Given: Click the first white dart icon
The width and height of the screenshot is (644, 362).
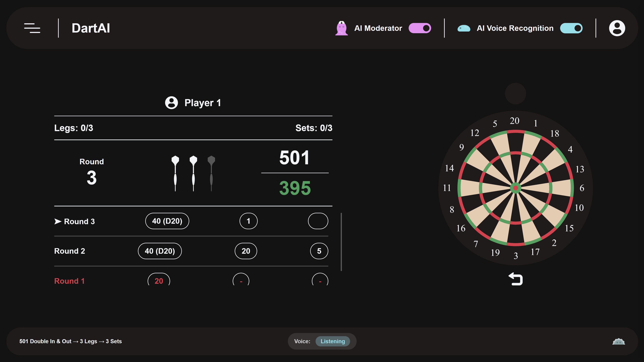Looking at the screenshot, I should coord(175,173).
